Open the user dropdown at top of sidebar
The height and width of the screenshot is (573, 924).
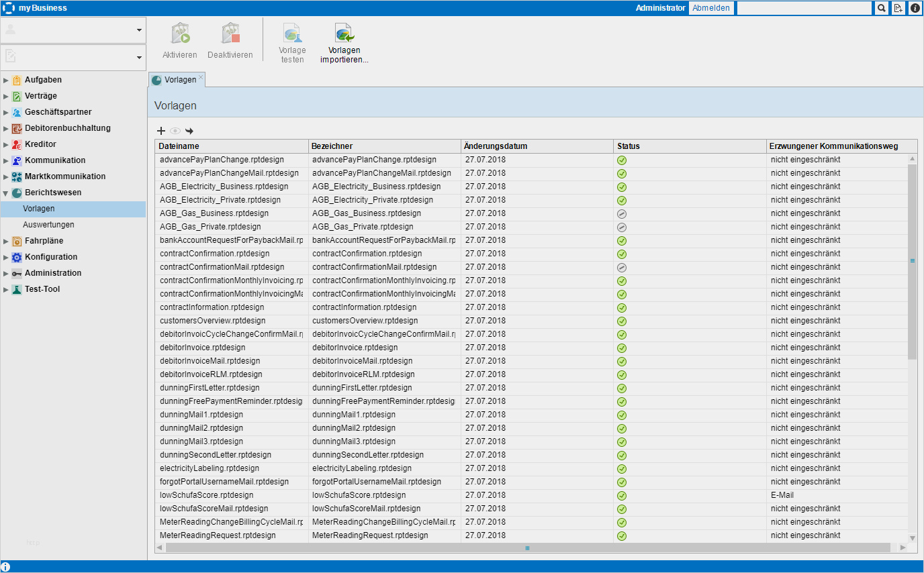(139, 30)
